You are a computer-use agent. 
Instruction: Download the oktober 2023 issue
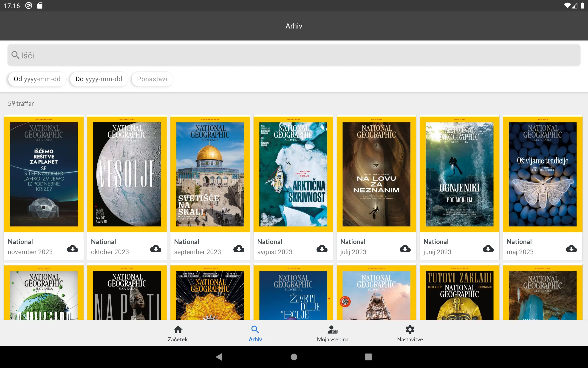click(156, 249)
